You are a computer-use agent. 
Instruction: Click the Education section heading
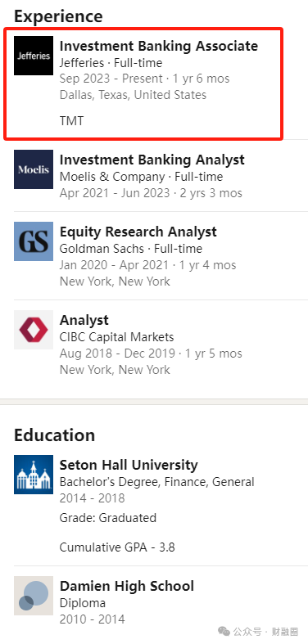[54, 435]
